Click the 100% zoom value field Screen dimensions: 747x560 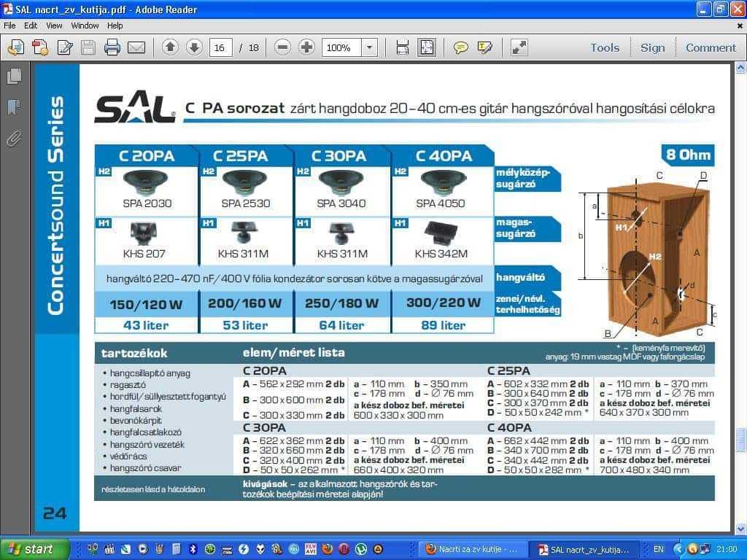pos(341,47)
